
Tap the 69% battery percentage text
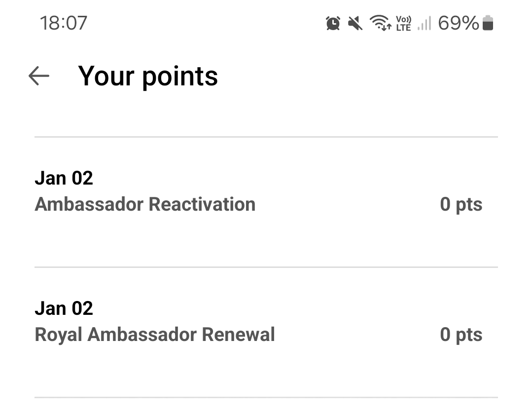coord(459,23)
